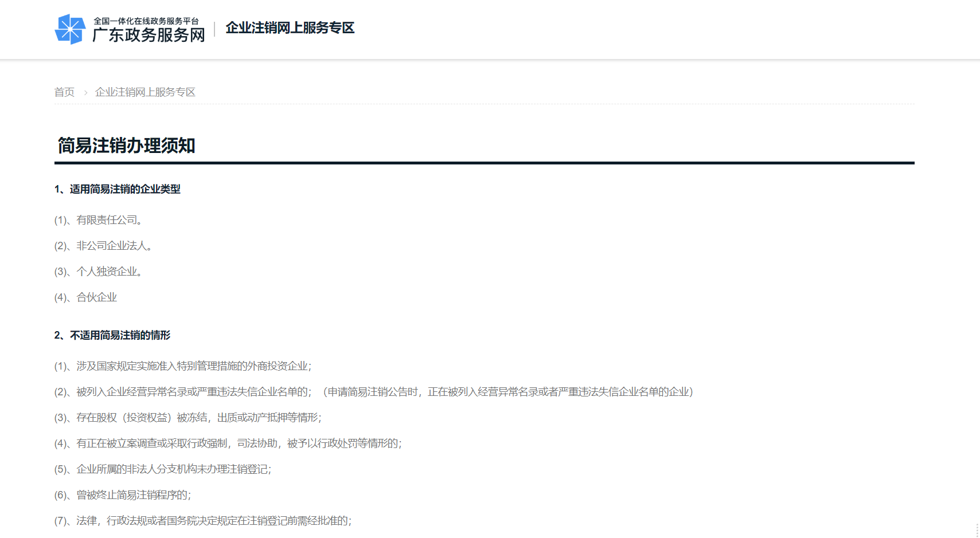Image resolution: width=980 pixels, height=538 pixels.
Task: Click the 曾被终止简易注销程序的 item
Action: pyautogui.click(x=123, y=495)
